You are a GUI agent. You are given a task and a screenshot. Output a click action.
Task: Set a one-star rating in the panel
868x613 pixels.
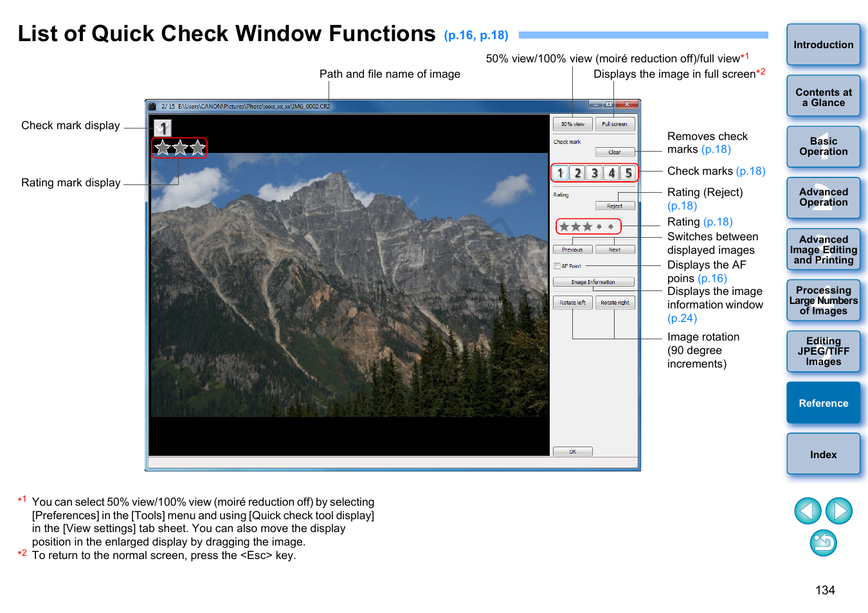565,227
